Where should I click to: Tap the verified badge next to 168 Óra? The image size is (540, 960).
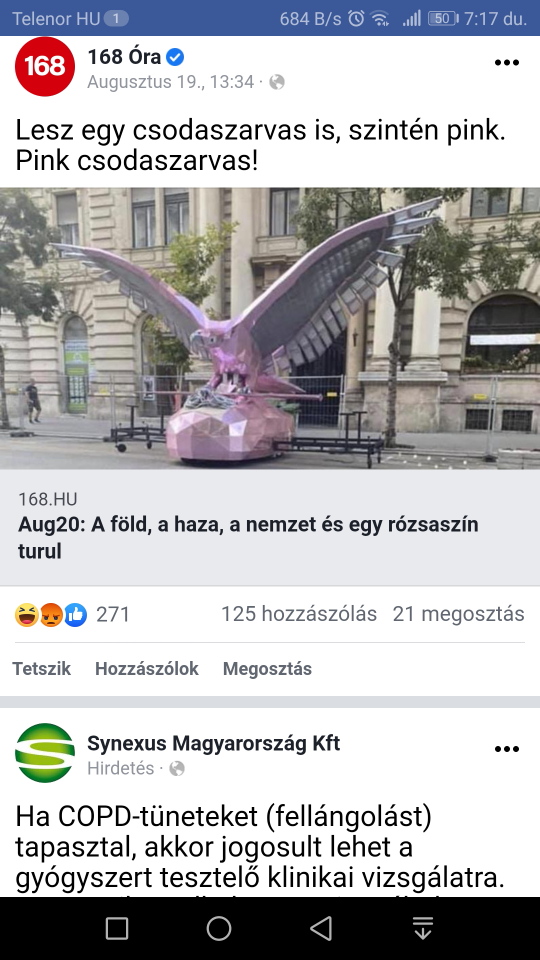(175, 58)
